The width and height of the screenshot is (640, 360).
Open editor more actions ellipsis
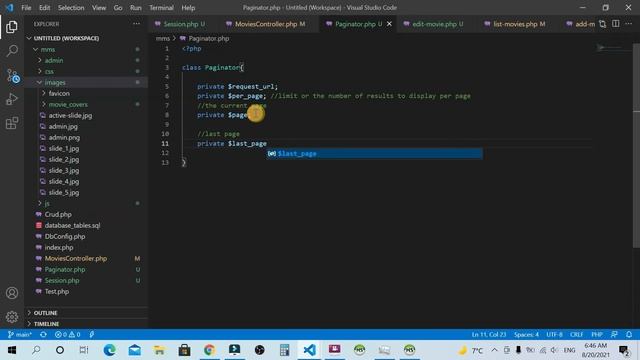coord(629,24)
